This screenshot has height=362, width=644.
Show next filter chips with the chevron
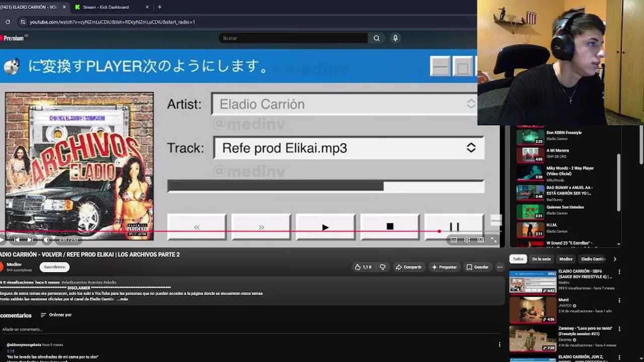point(614,259)
